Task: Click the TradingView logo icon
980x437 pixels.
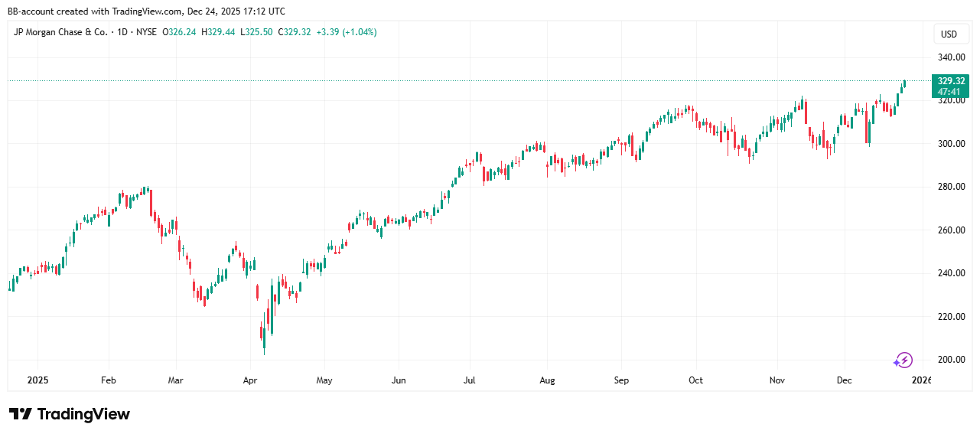Action: 21,414
